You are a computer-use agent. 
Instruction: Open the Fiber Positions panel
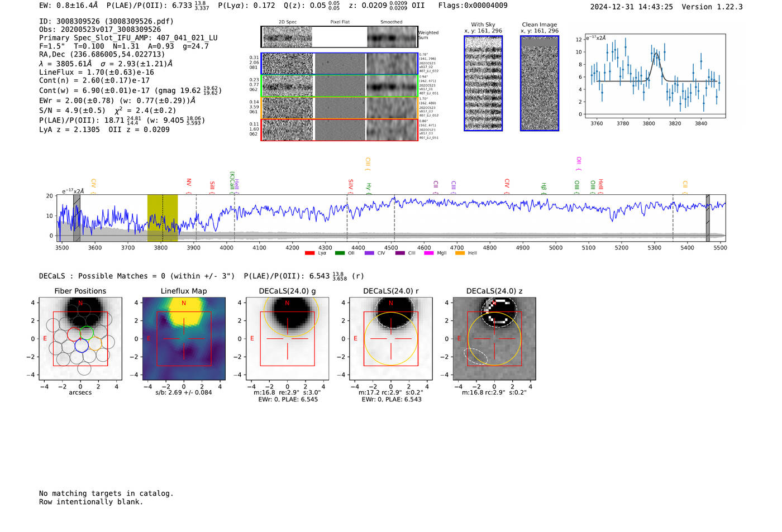[x=80, y=339]
